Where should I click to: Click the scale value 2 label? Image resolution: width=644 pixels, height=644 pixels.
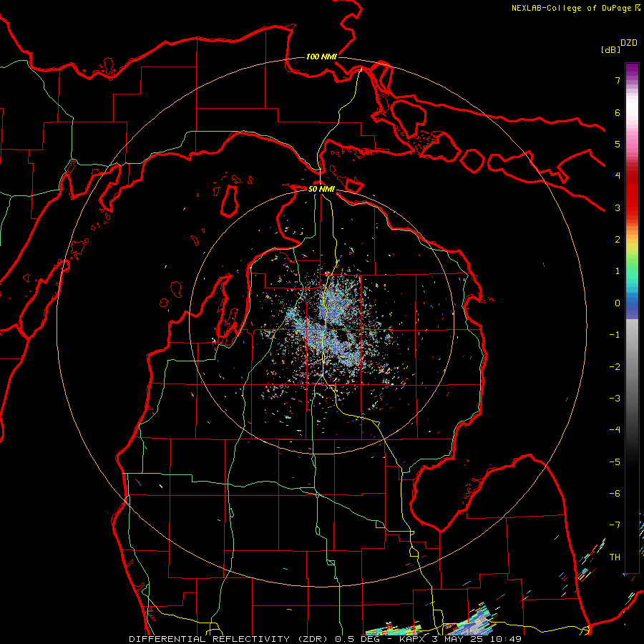tap(618, 240)
